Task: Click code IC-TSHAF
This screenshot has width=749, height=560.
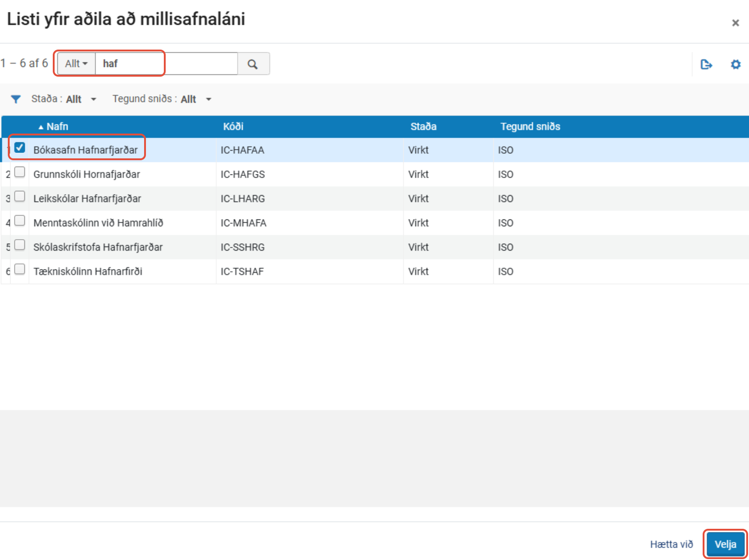Action: (x=242, y=272)
